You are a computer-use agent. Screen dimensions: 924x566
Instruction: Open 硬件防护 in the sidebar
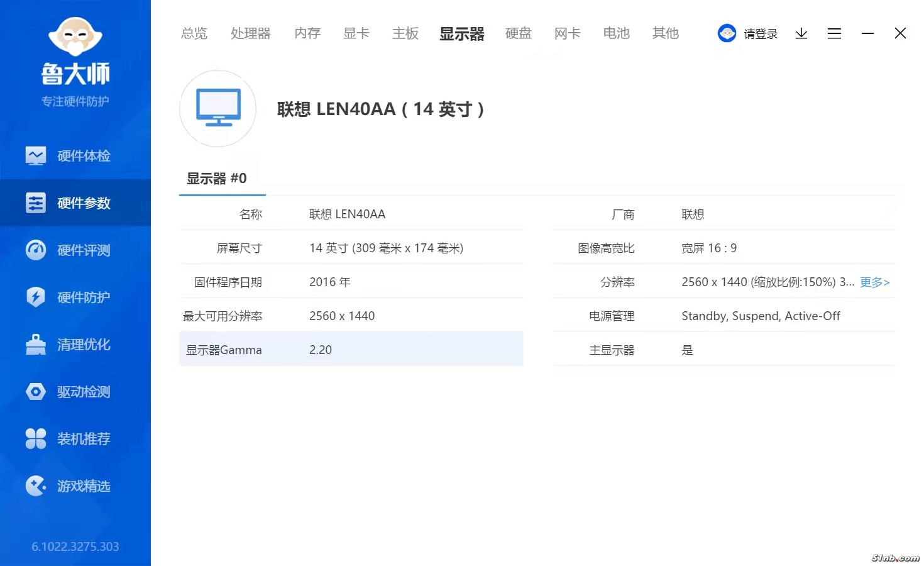click(75, 297)
